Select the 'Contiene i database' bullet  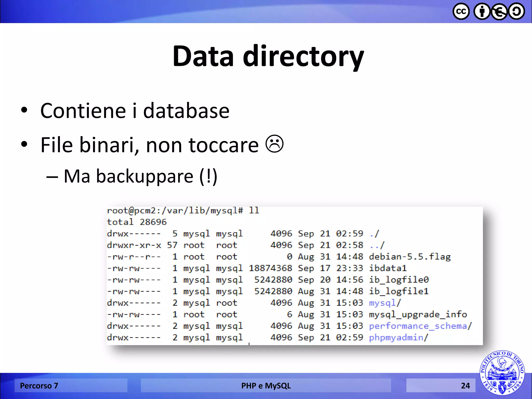135,111
